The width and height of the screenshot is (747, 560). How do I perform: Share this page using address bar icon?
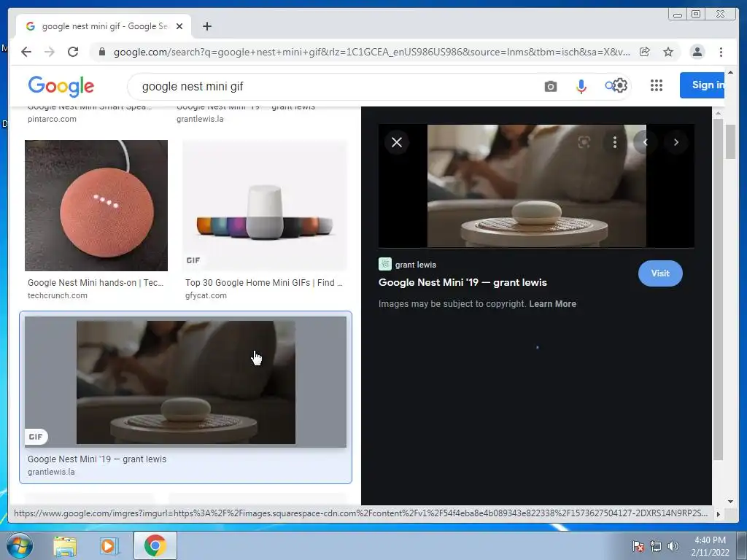(645, 52)
